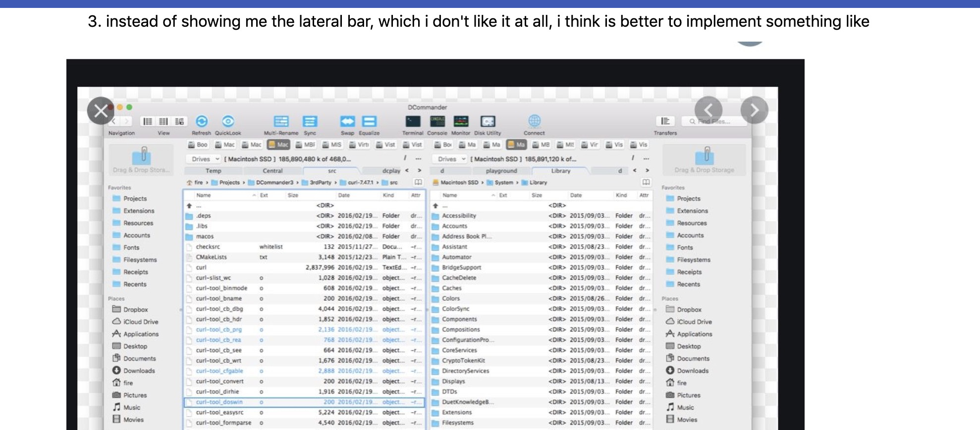The height and width of the screenshot is (430, 980).
Task: Open right panel Drives dropdown
Action: 451,159
